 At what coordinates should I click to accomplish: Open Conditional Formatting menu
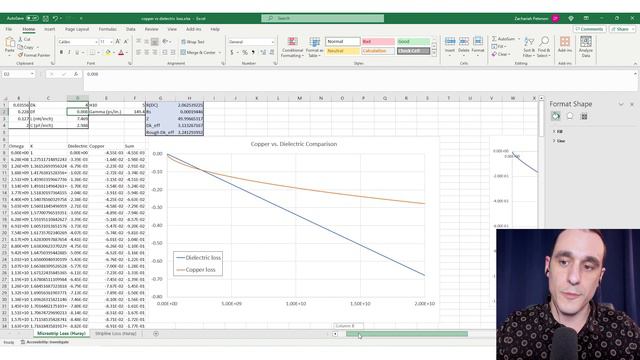(292, 47)
